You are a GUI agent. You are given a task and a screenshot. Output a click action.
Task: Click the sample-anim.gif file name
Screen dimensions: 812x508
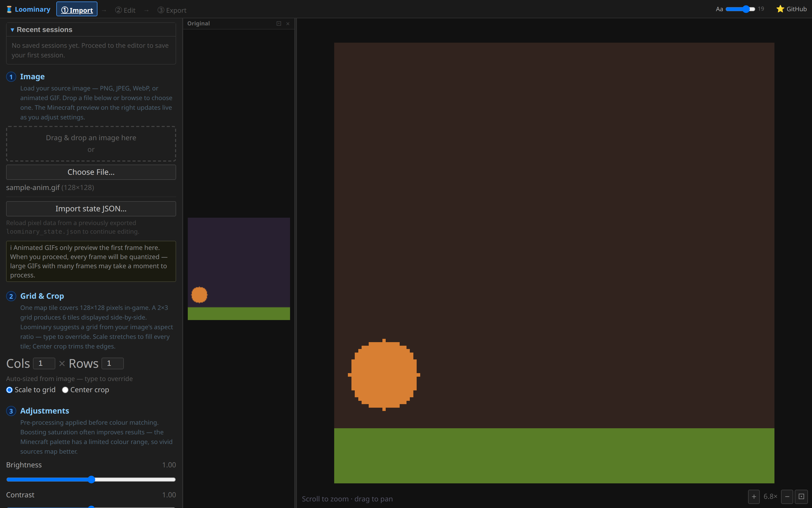click(33, 187)
